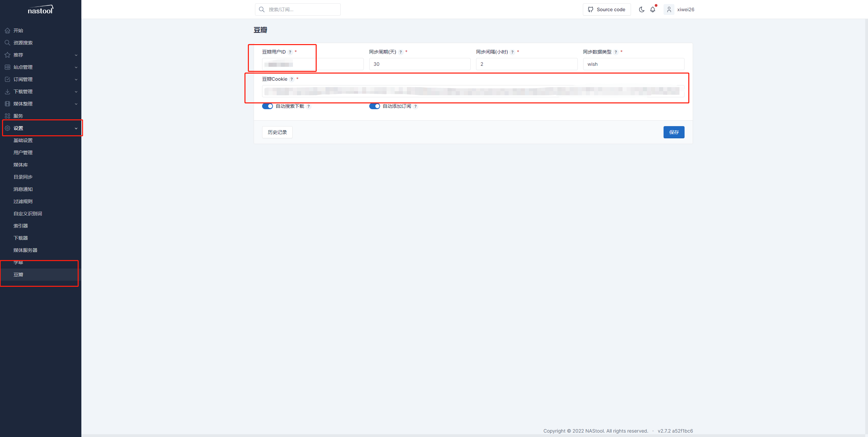The height and width of the screenshot is (437, 868).
Task: Open 历史记录 button
Action: click(277, 132)
